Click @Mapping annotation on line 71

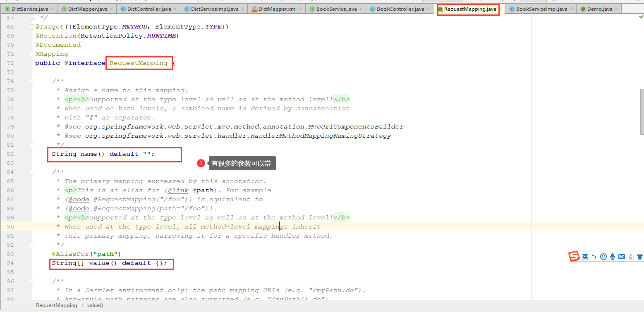pos(52,54)
